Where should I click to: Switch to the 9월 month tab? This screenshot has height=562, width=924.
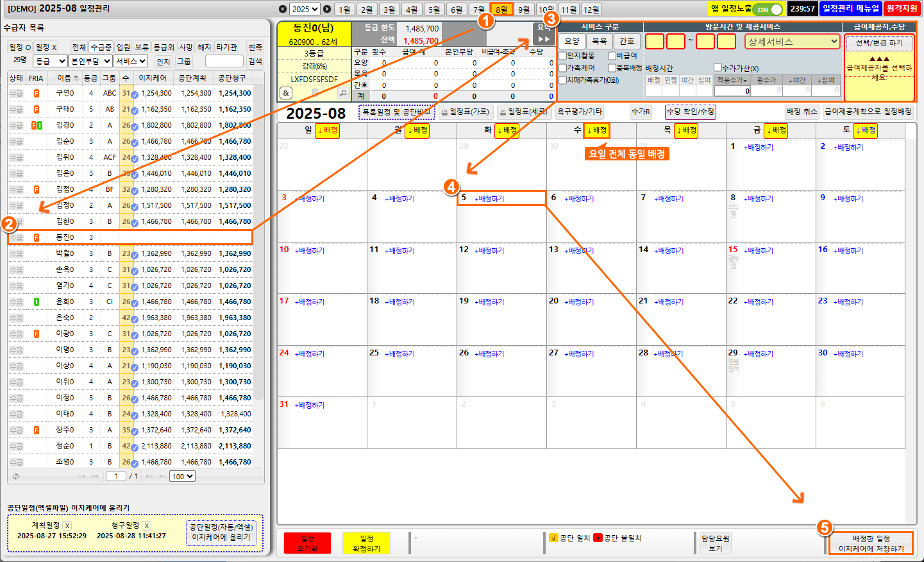[524, 10]
